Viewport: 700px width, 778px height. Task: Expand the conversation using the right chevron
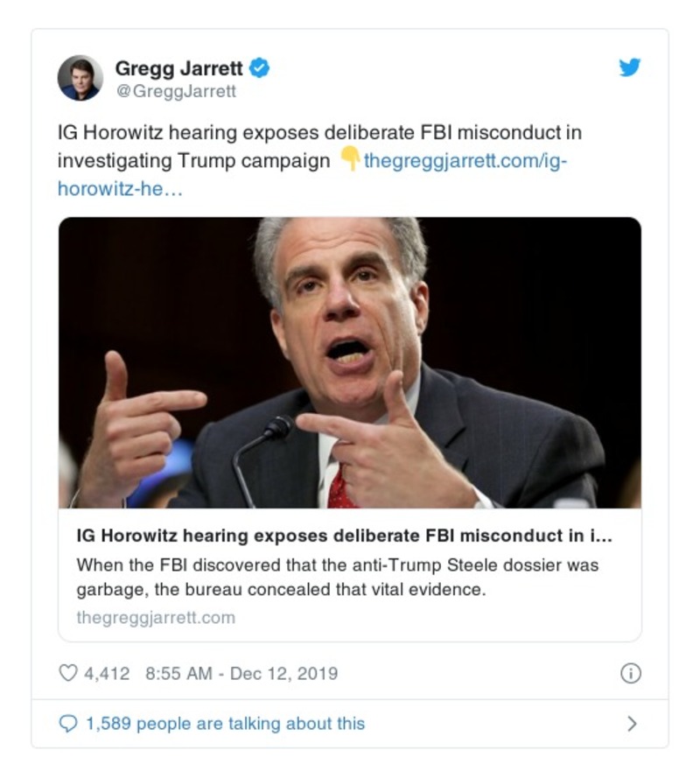point(632,724)
